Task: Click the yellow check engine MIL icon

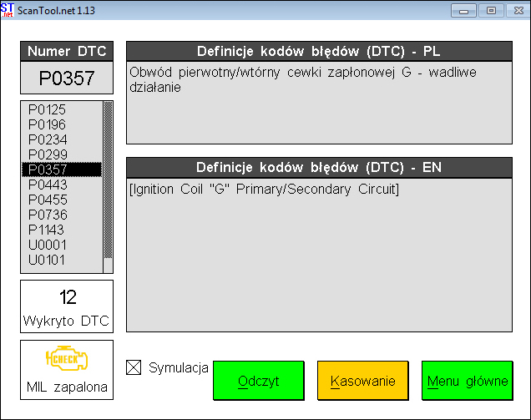Action: pyautogui.click(x=66, y=360)
